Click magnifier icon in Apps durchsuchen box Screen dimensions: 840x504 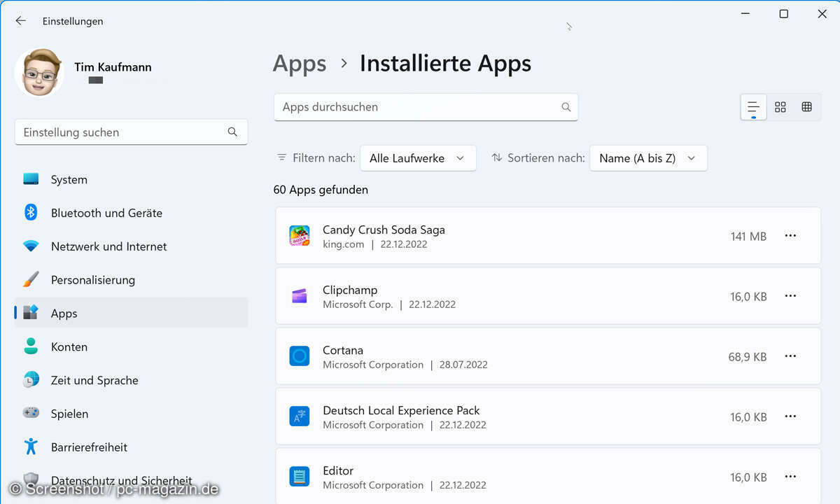[x=566, y=107]
